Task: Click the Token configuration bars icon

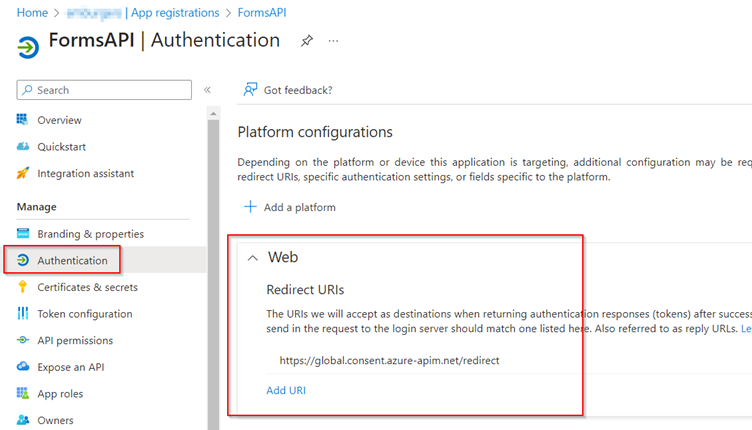Action: 23,313
